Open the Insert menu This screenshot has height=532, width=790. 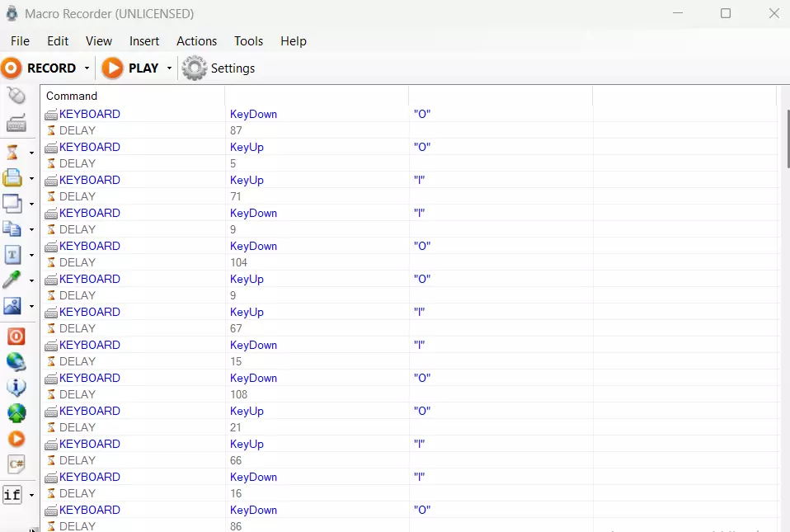(144, 41)
